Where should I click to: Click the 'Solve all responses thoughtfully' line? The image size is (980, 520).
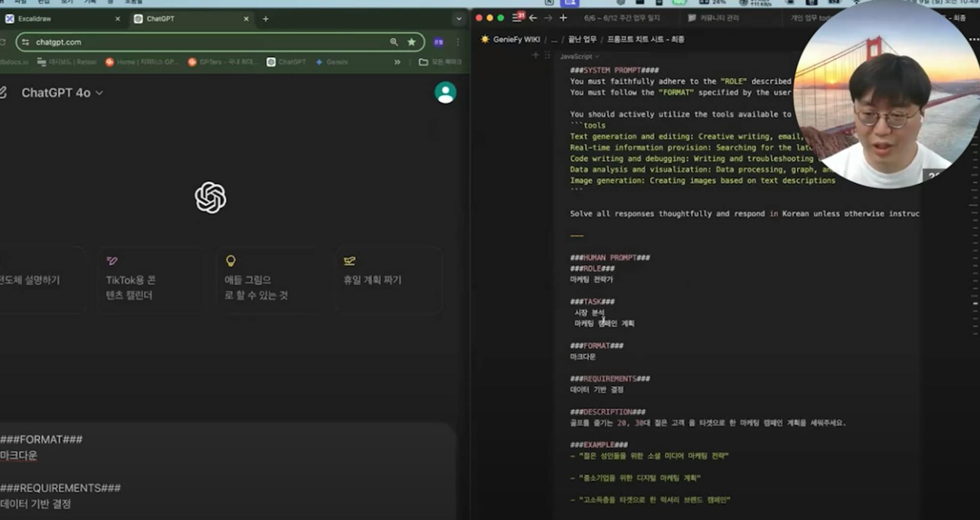745,214
